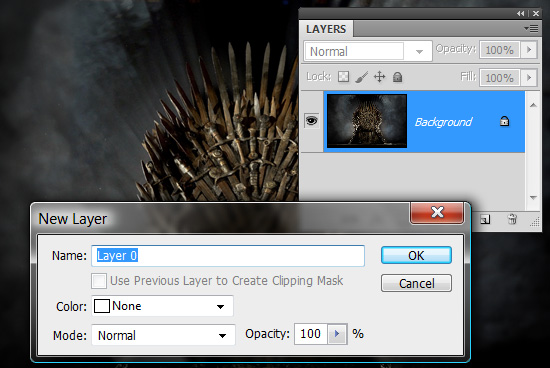Click the Fill 100% field
This screenshot has width=550, height=368.
point(500,77)
